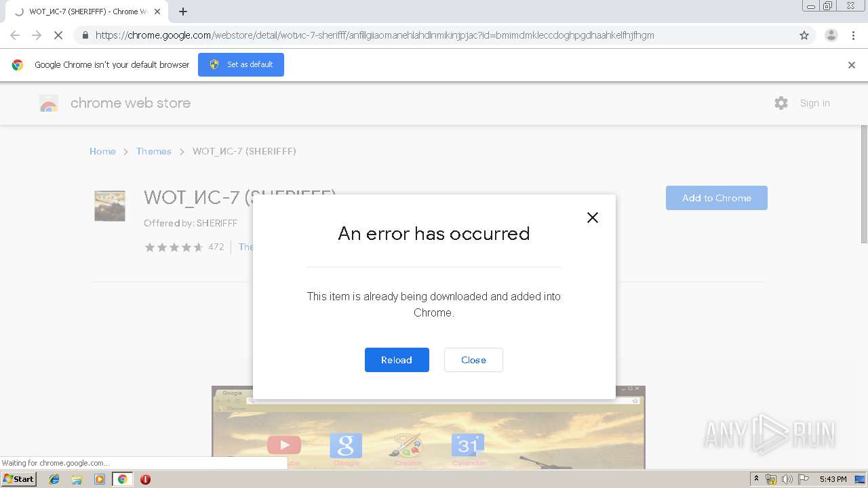Open a new tab with plus button
This screenshot has height=488, width=868.
pyautogui.click(x=183, y=12)
